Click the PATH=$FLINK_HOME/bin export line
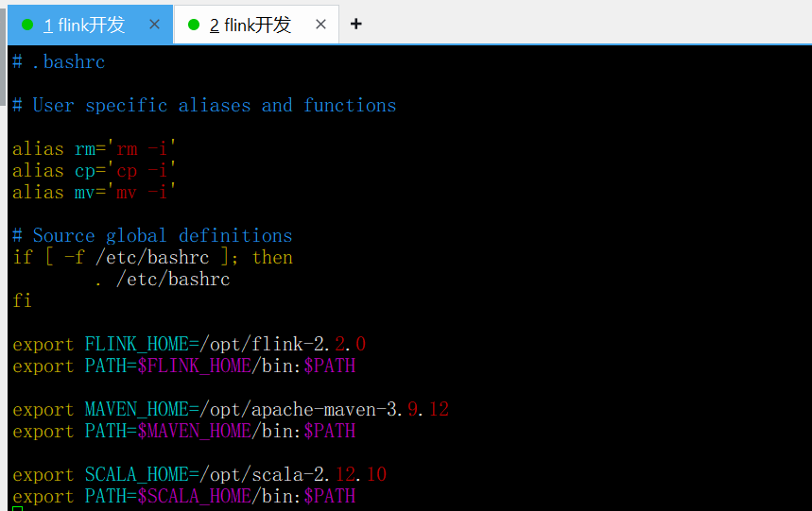 pyautogui.click(x=183, y=366)
